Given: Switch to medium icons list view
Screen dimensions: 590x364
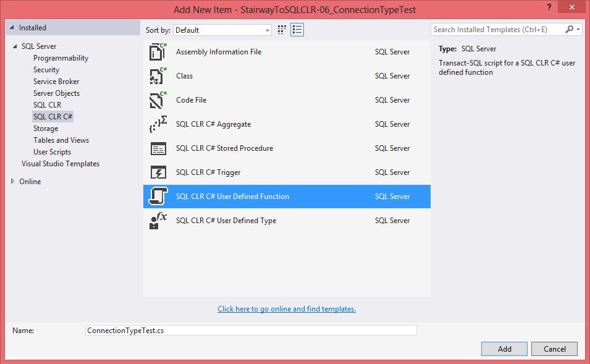Looking at the screenshot, I should 297,30.
